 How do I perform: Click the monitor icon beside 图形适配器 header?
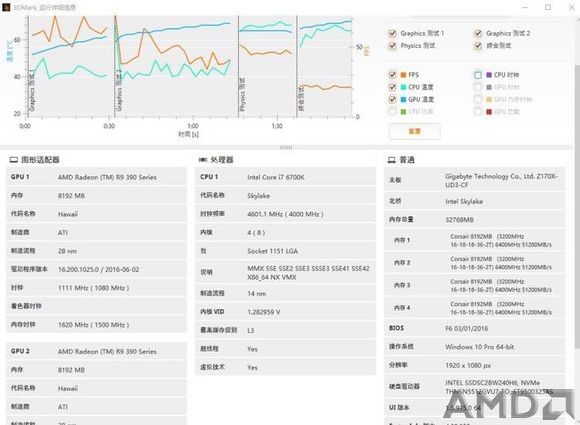coord(14,160)
